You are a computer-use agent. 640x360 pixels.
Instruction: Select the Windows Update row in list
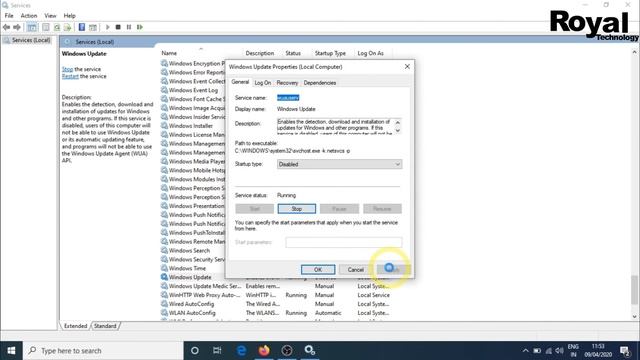tap(190, 277)
